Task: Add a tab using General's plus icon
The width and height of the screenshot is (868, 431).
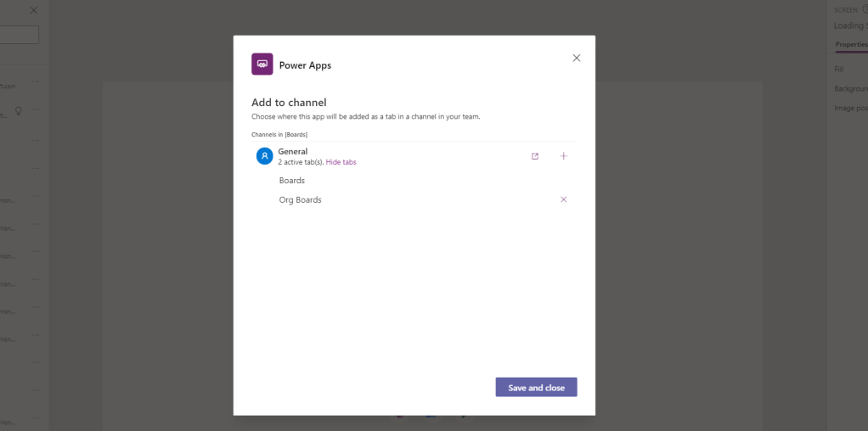Action: click(563, 156)
